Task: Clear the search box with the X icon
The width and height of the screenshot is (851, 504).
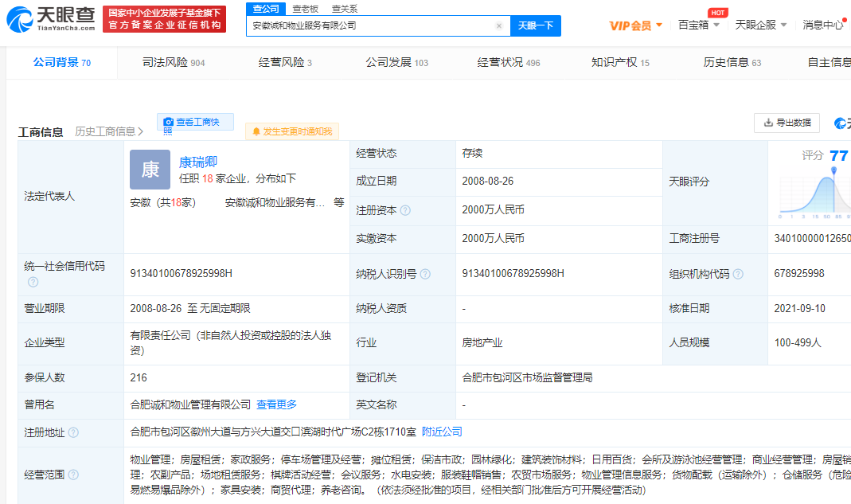Action: coord(499,25)
